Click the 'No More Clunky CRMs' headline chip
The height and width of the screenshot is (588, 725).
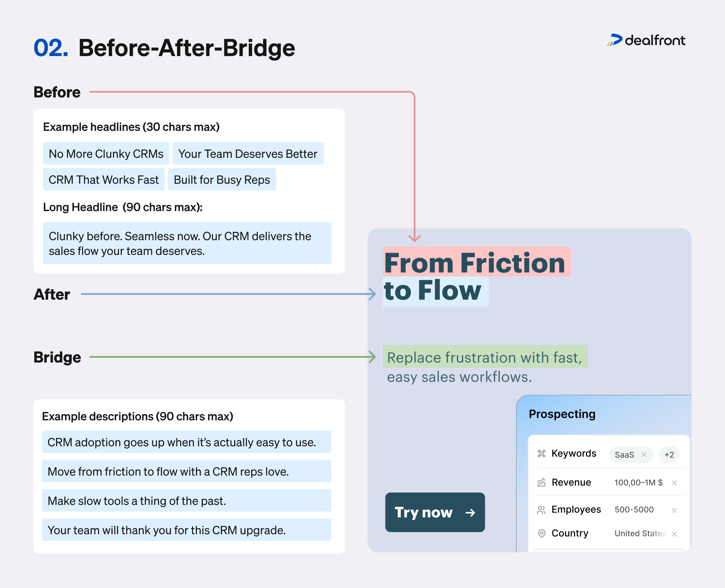[x=106, y=154]
